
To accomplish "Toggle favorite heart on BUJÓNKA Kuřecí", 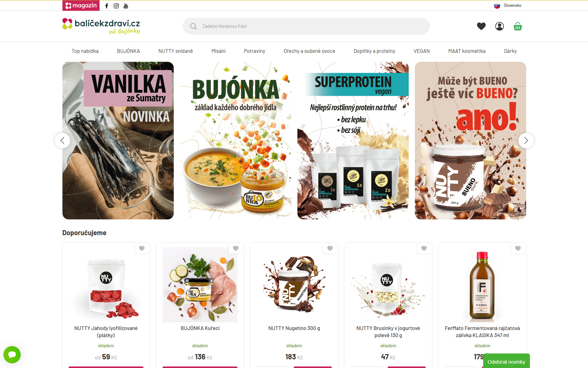I will click(236, 248).
